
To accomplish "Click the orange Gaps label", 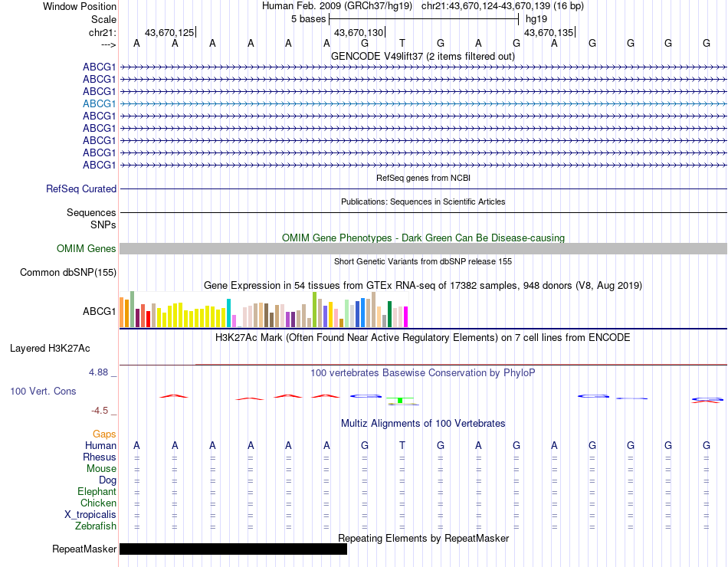I will pyautogui.click(x=104, y=434).
